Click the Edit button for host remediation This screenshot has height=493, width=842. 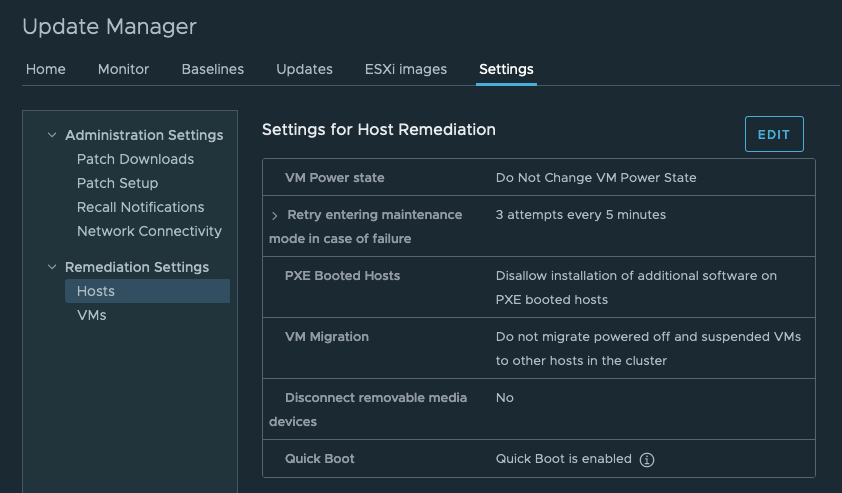click(773, 135)
